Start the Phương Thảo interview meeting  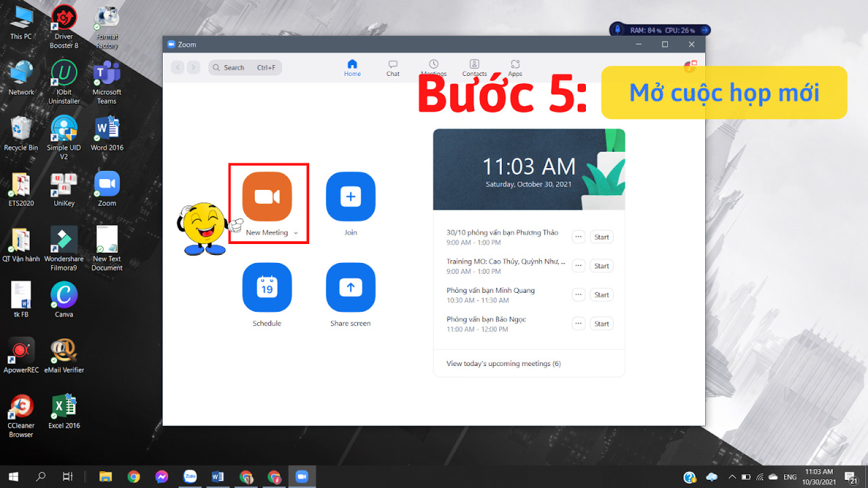601,237
